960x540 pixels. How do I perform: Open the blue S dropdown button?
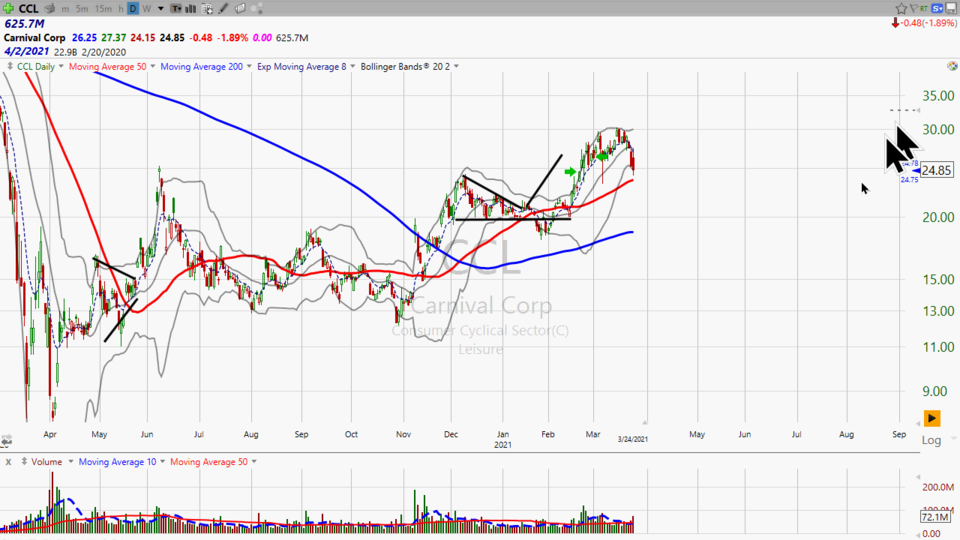tap(937, 8)
